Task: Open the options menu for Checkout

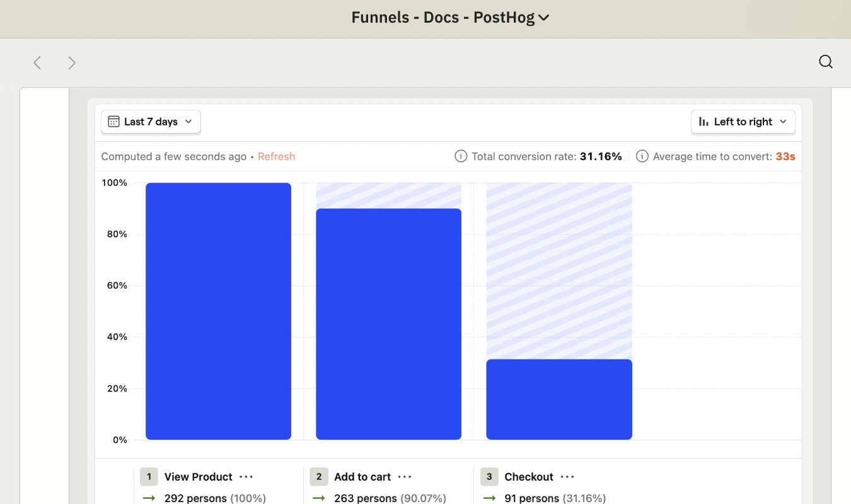Action: pyautogui.click(x=566, y=477)
